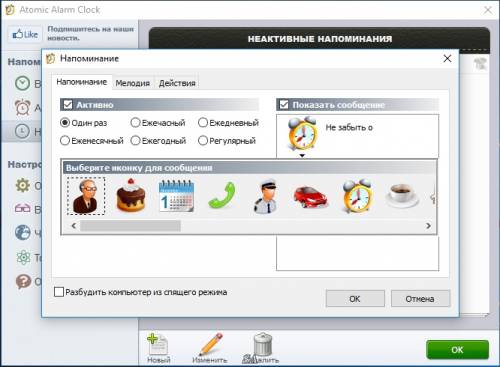Select the green phone handset icon

click(222, 196)
